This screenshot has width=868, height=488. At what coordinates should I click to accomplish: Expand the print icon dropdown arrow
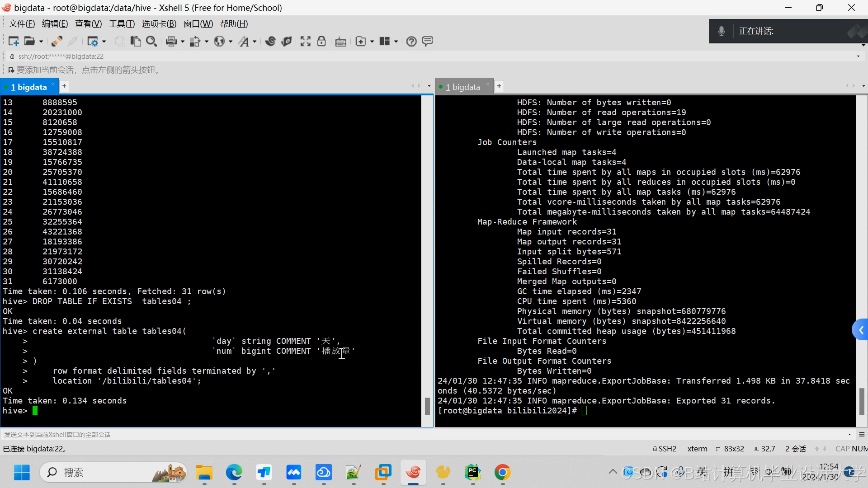pyautogui.click(x=183, y=42)
